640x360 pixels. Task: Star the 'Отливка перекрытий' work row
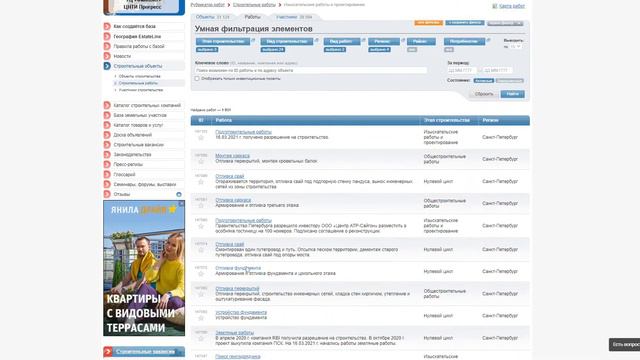click(201, 294)
